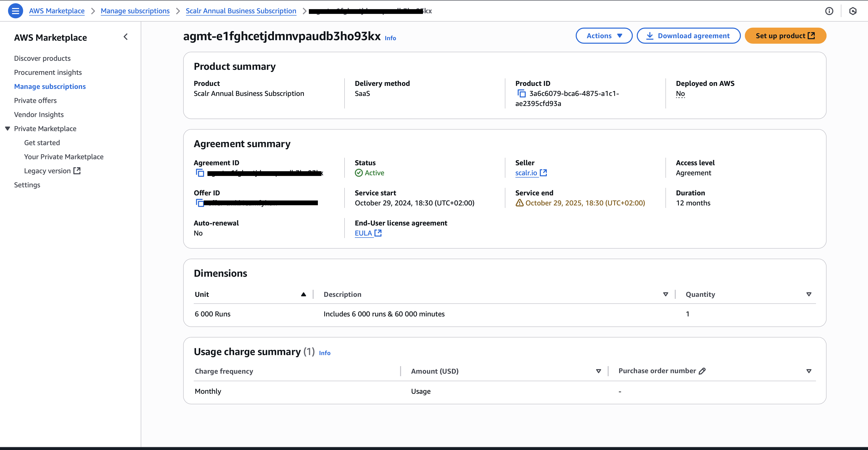Copy the Agreement ID using copy icon
This screenshot has width=868, height=450.
tap(200, 173)
